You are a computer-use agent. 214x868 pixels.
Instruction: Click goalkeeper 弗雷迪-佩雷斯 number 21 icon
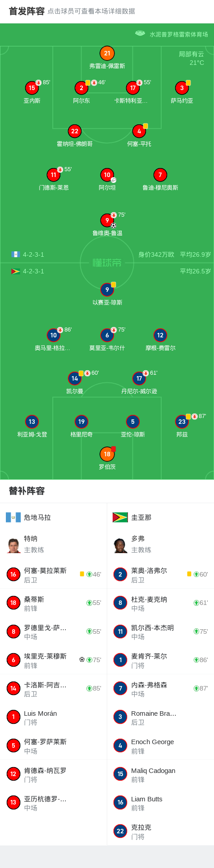tap(107, 53)
